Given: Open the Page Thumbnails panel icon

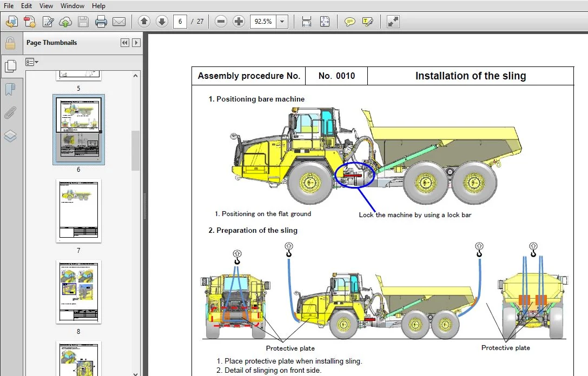Looking at the screenshot, I should click(10, 66).
